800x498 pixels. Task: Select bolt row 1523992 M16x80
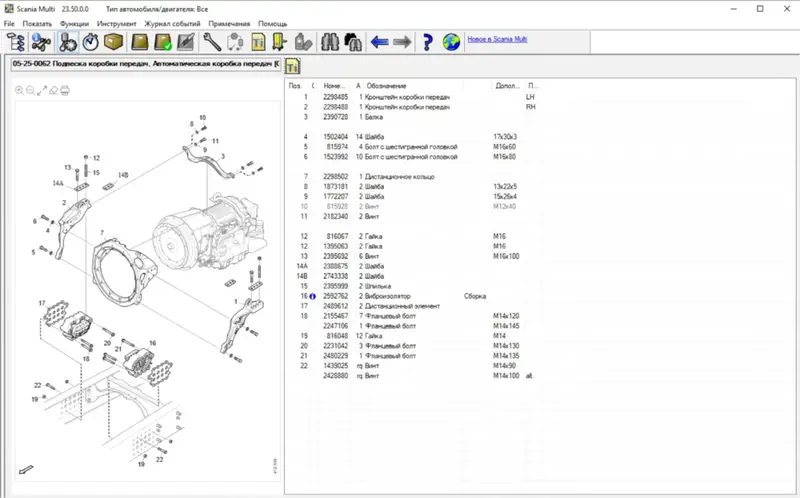[x=411, y=157]
